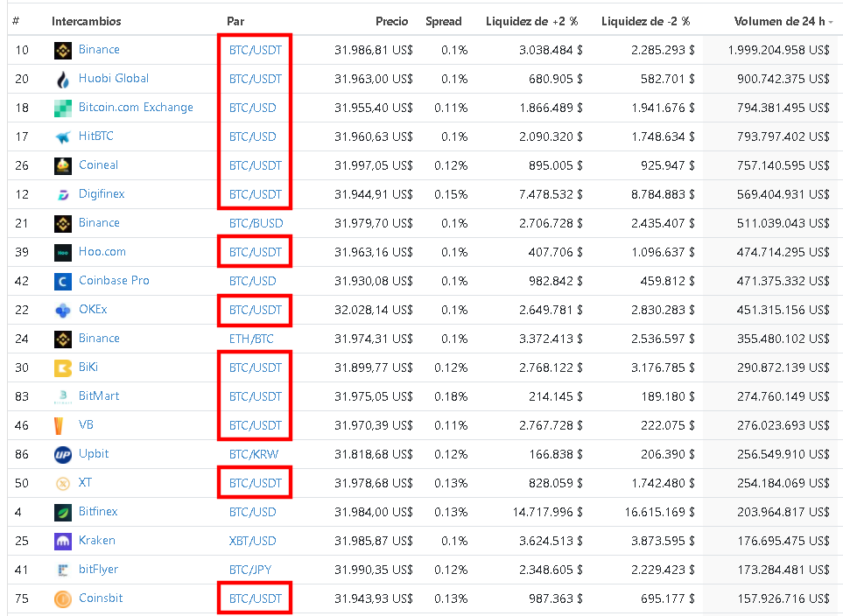The image size is (843, 616).
Task: Open the ETH/BTC pair link
Action: [x=251, y=339]
